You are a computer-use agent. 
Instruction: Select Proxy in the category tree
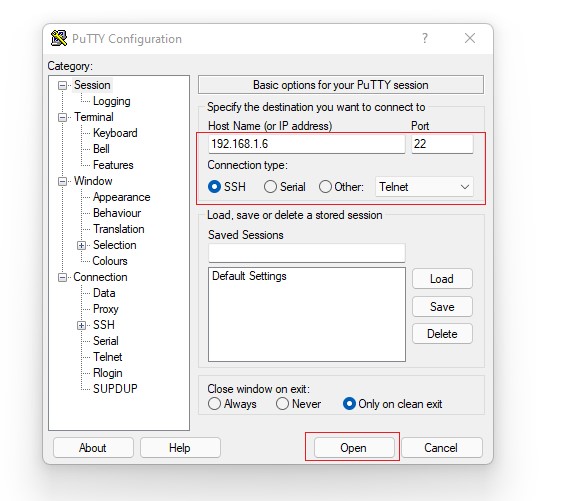pyautogui.click(x=106, y=309)
